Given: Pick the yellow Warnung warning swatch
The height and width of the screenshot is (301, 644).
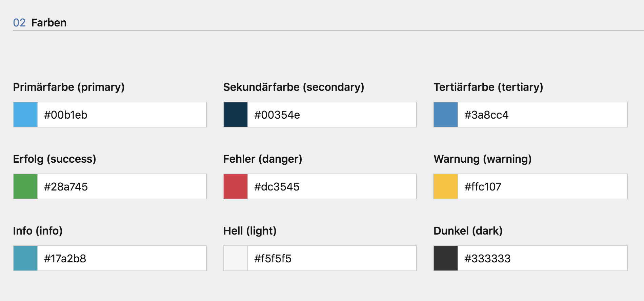Looking at the screenshot, I should point(446,186).
